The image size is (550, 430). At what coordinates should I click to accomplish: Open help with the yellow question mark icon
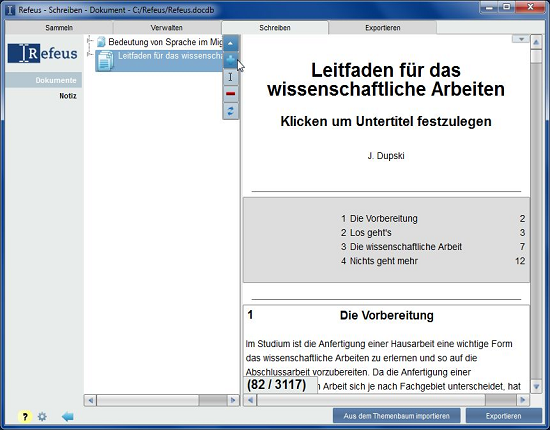(x=25, y=417)
